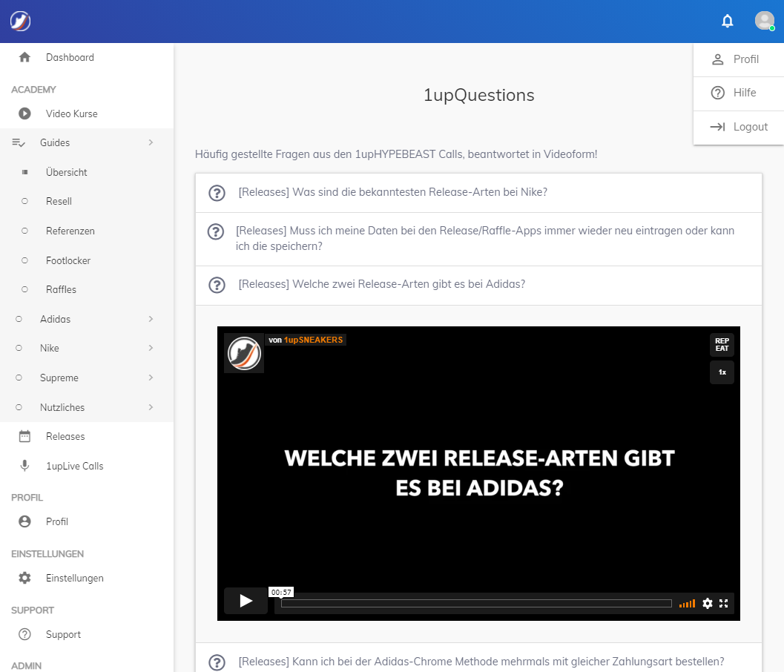
Task: Expand the Nike submenu chevron
Action: point(151,348)
